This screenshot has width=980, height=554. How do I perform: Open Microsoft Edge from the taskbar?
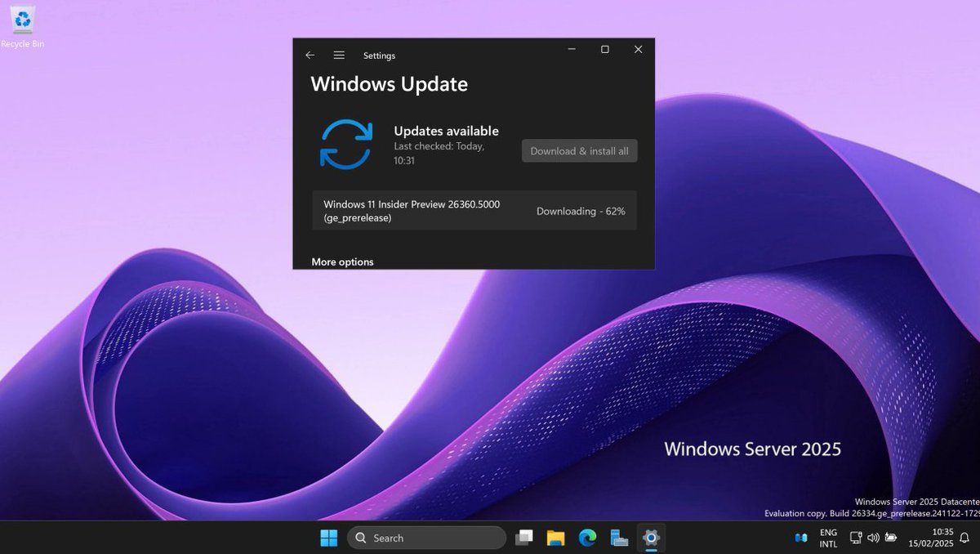click(587, 538)
